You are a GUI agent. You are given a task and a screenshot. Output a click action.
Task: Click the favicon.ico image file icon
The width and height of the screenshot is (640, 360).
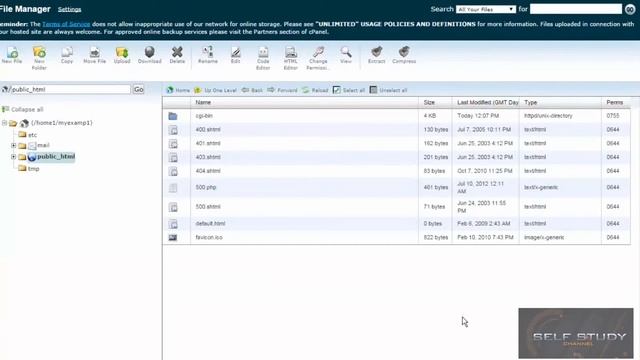pyautogui.click(x=173, y=238)
